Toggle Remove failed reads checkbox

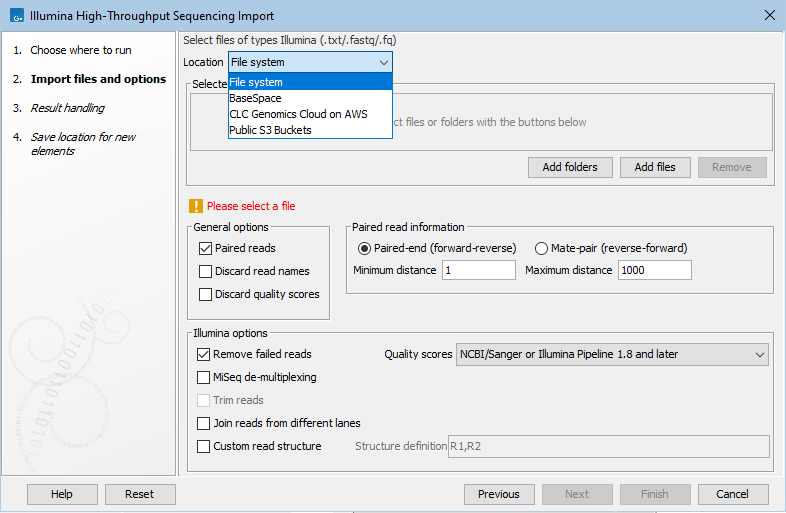pyautogui.click(x=204, y=354)
